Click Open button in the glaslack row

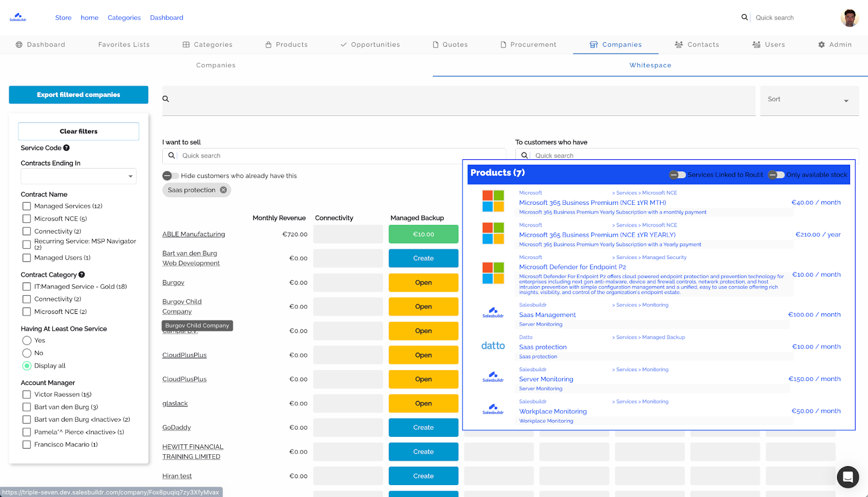point(423,403)
